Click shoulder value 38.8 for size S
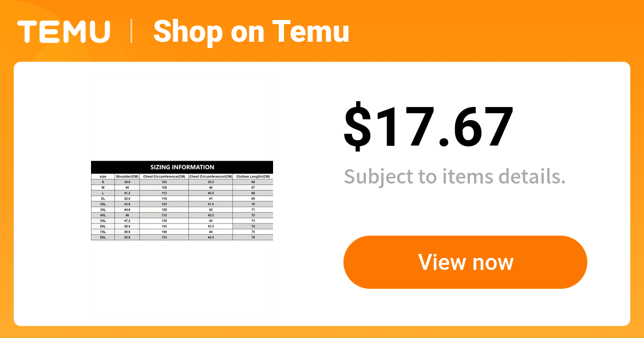 pyautogui.click(x=127, y=182)
